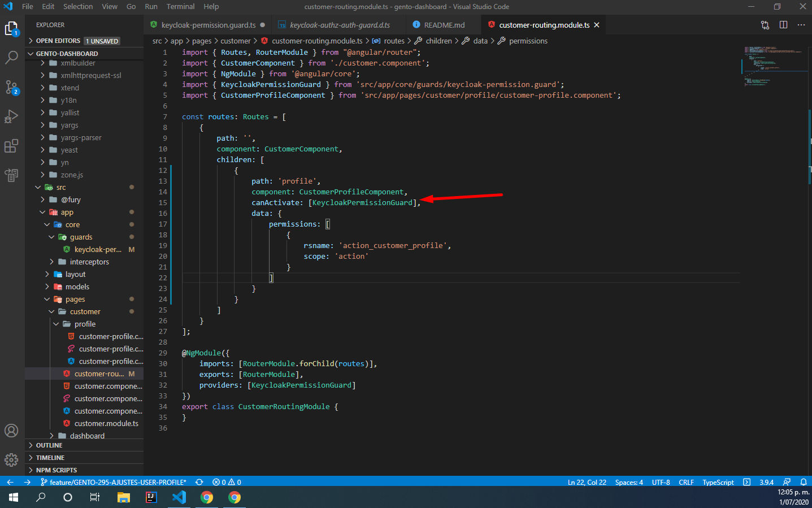Viewport: 812px width, 508px height.
Task: Open the Selection menu
Action: click(x=78, y=7)
